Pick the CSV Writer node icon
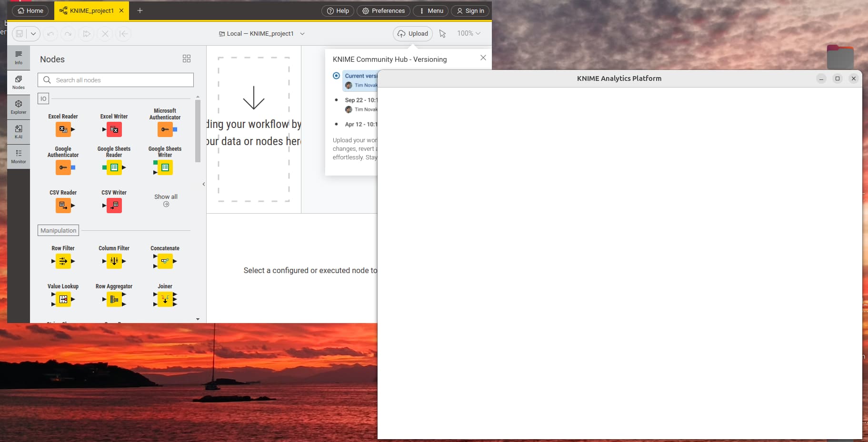Viewport: 868px width, 442px height. pos(114,206)
